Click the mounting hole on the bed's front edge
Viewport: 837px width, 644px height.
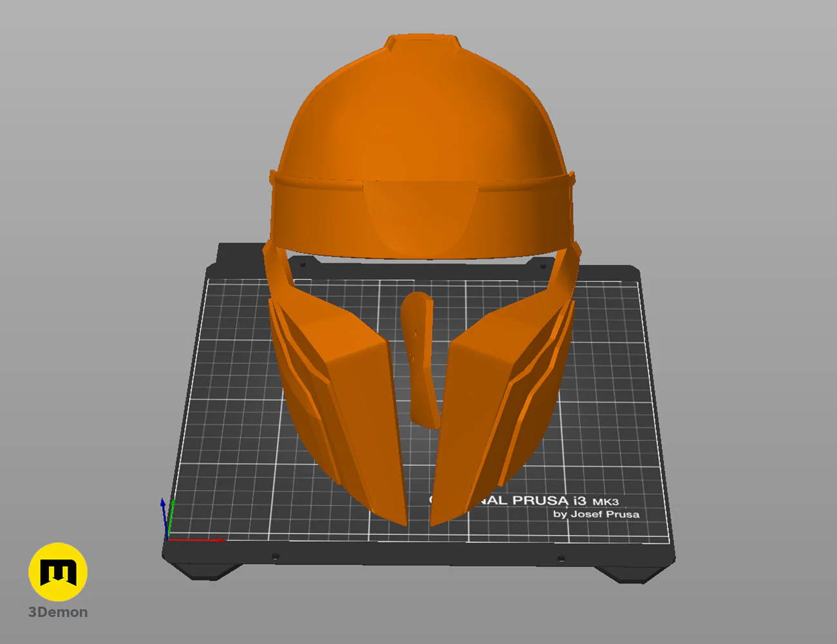276,556
